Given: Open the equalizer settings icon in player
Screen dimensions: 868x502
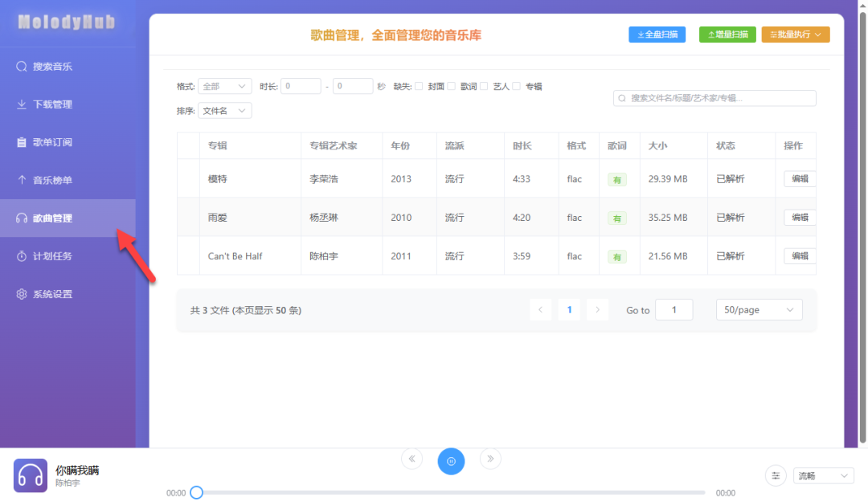Looking at the screenshot, I should click(776, 475).
